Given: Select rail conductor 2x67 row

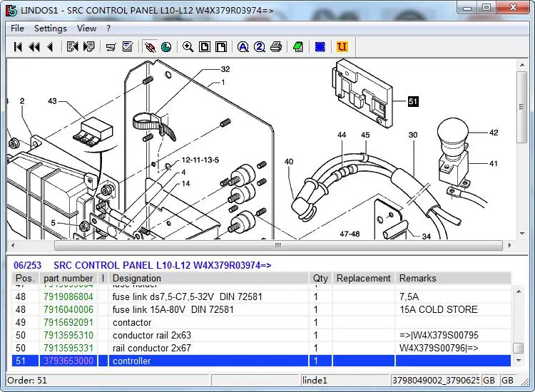Looking at the screenshot, I should (261, 348).
